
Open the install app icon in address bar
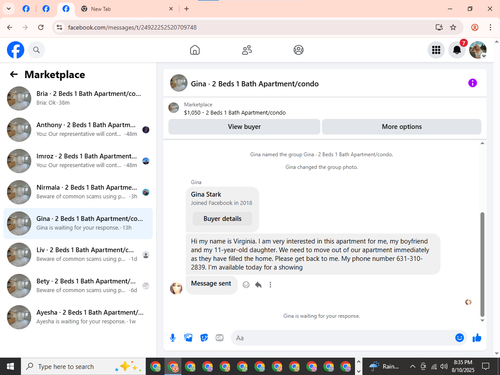(439, 27)
